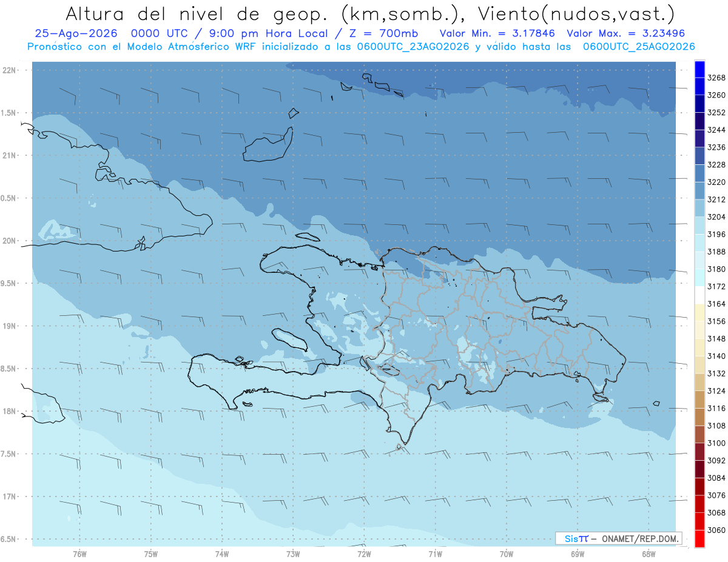Click 'Valor Min. = 3.17846' text

(499, 33)
